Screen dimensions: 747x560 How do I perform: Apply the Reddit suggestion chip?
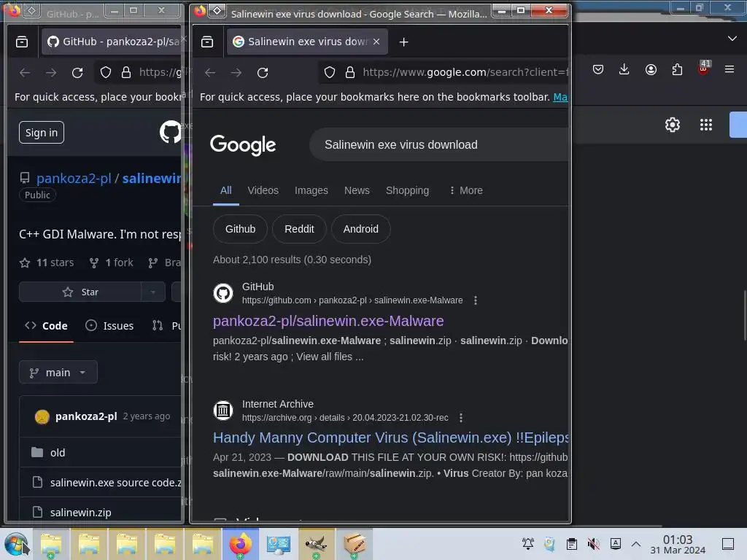(x=299, y=229)
